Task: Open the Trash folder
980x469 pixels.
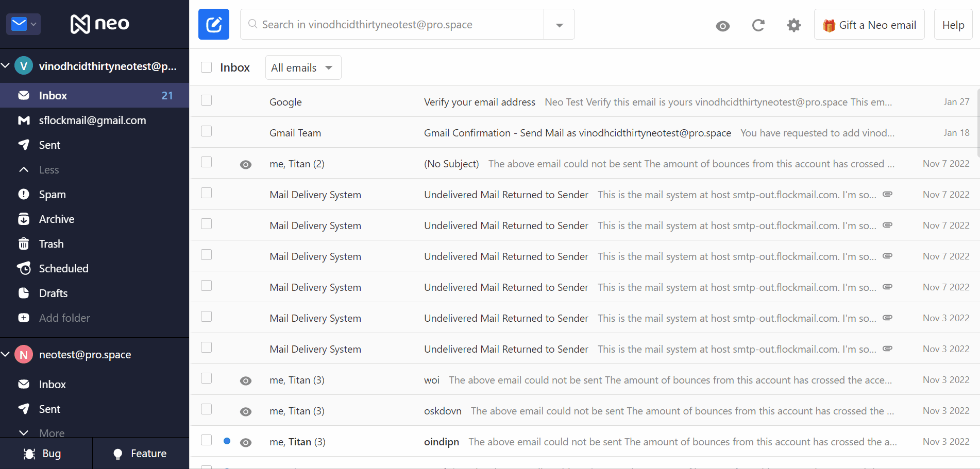Action: tap(51, 244)
